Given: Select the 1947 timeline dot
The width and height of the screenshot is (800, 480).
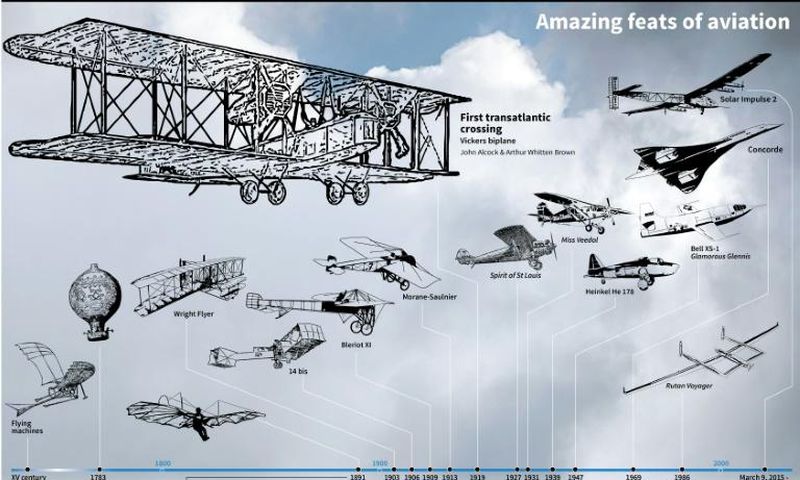Looking at the screenshot, I should [575, 469].
